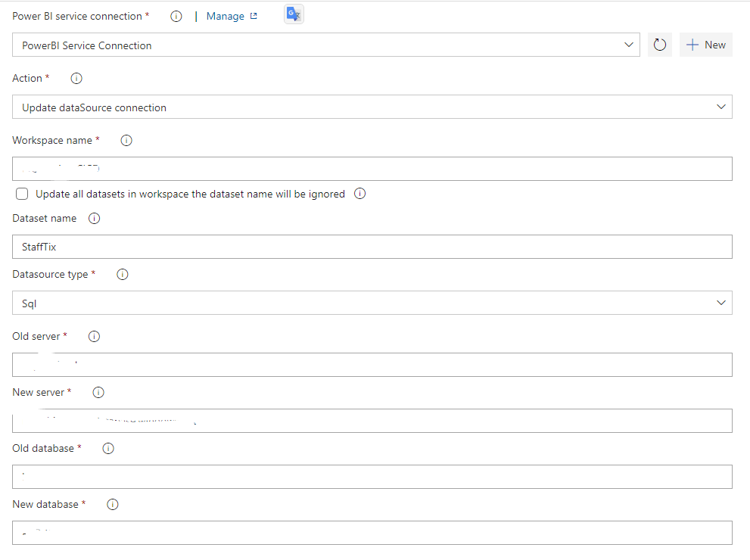Create a New service connection
The height and width of the screenshot is (560, 750).
[x=705, y=45]
